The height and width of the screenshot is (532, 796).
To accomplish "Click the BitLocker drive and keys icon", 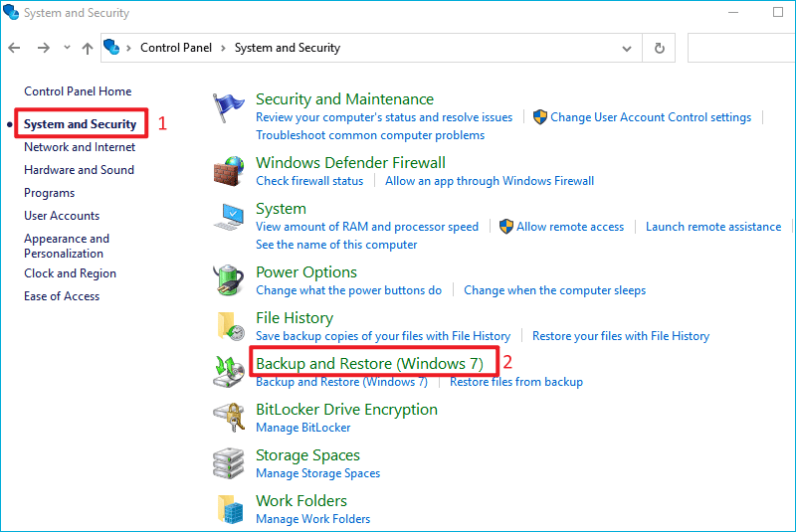I will coord(229,418).
